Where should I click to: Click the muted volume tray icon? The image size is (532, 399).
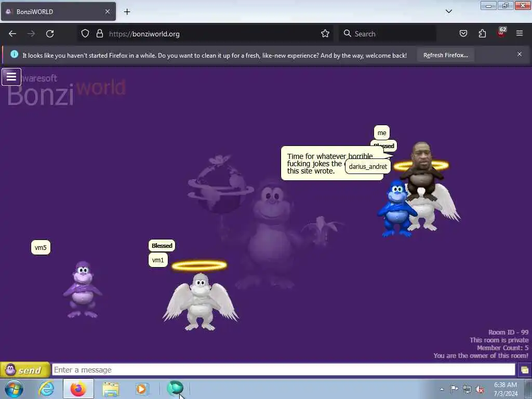[x=480, y=390]
